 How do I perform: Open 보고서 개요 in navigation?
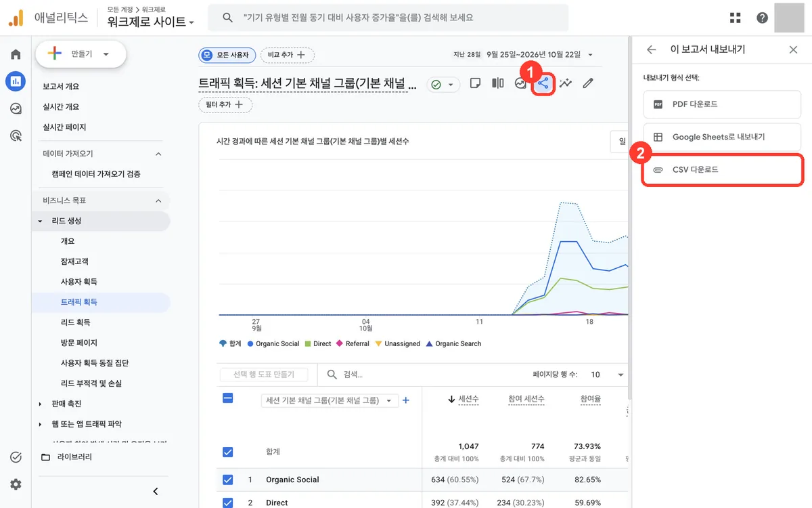[x=61, y=87]
